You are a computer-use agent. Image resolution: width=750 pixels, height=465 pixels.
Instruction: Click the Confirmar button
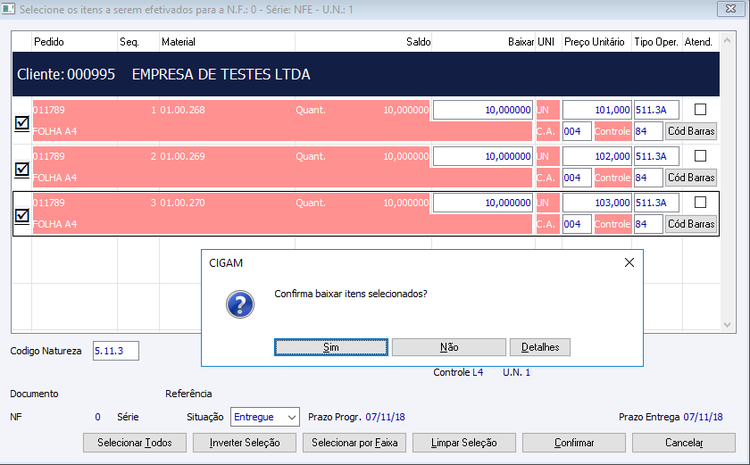(x=574, y=443)
